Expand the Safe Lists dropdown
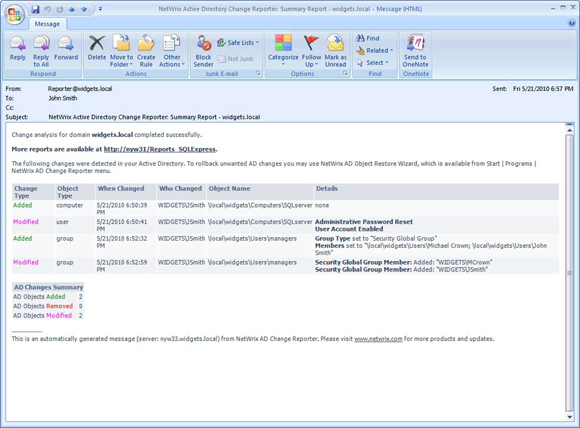The height and width of the screenshot is (428, 580). point(238,43)
